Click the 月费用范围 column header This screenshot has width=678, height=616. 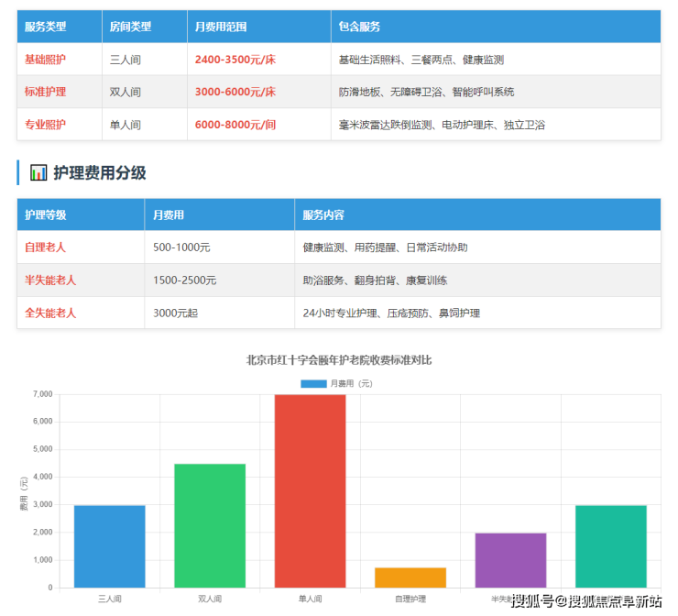(x=221, y=27)
